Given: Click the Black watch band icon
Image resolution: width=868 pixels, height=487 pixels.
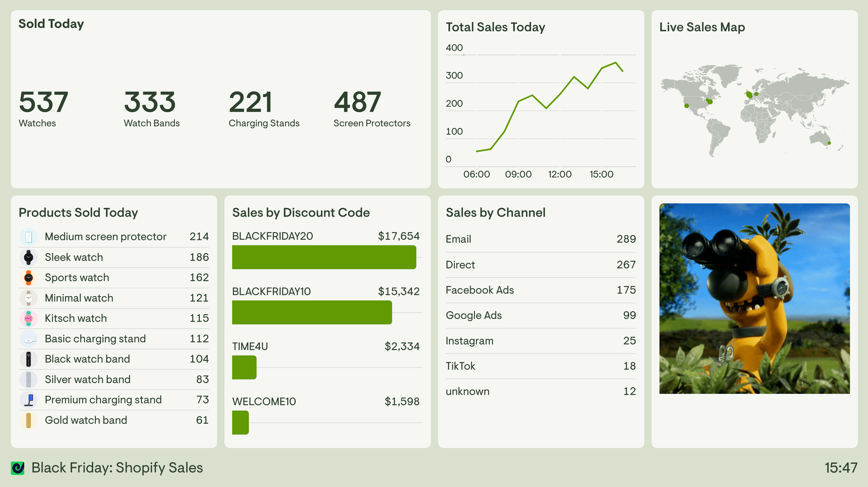Looking at the screenshot, I should (29, 359).
